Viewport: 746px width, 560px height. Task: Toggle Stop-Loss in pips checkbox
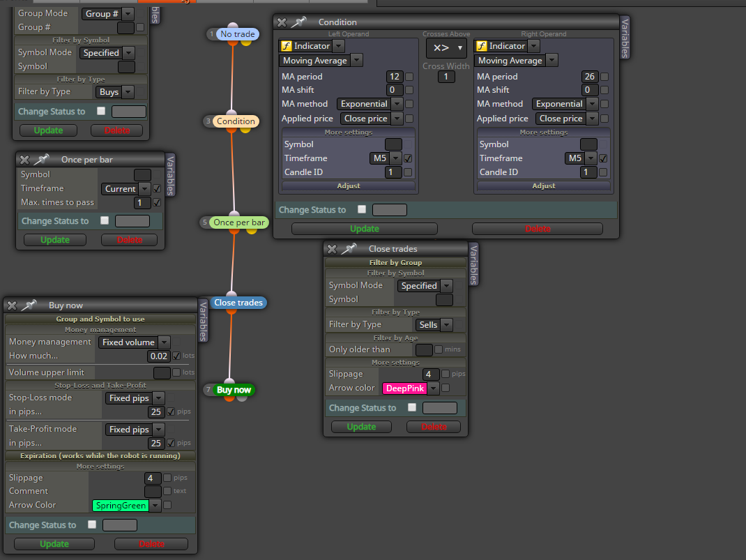pos(172,411)
